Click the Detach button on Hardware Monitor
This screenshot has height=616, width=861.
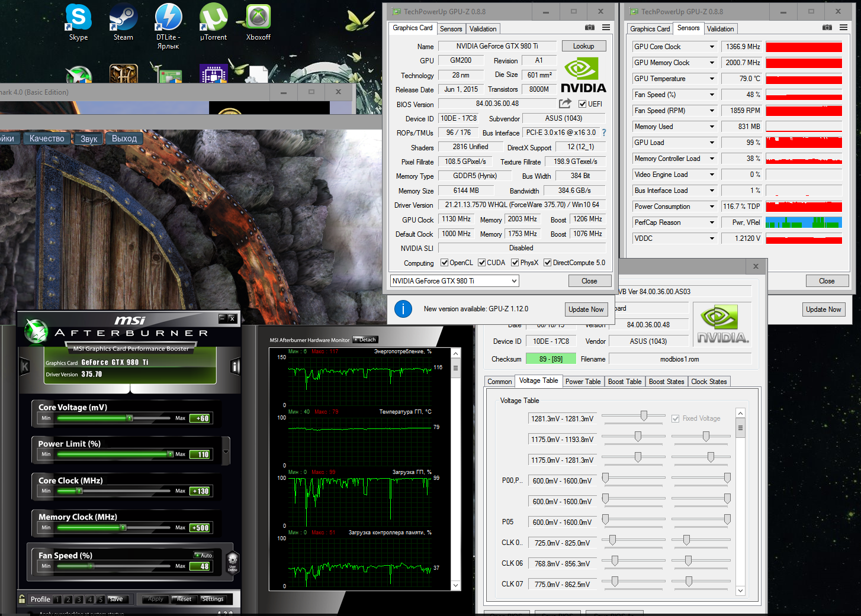tap(365, 340)
